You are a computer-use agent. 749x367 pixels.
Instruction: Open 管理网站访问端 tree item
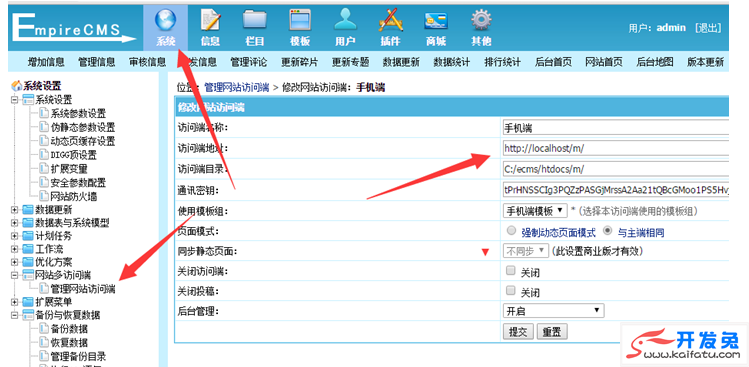click(x=83, y=289)
